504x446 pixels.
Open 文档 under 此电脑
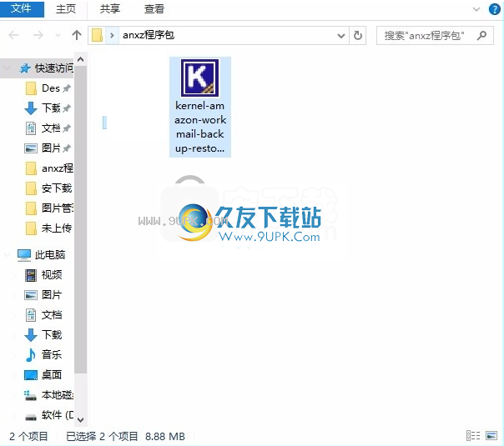[52, 314]
